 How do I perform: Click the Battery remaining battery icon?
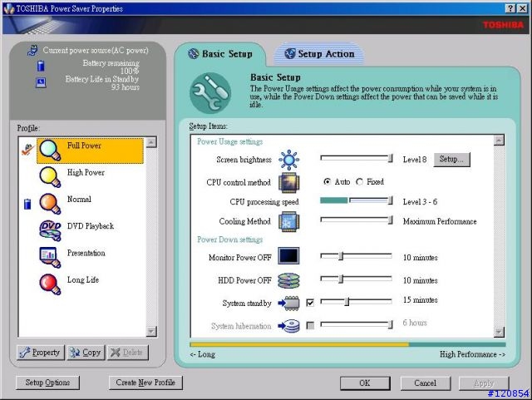pos(41,66)
